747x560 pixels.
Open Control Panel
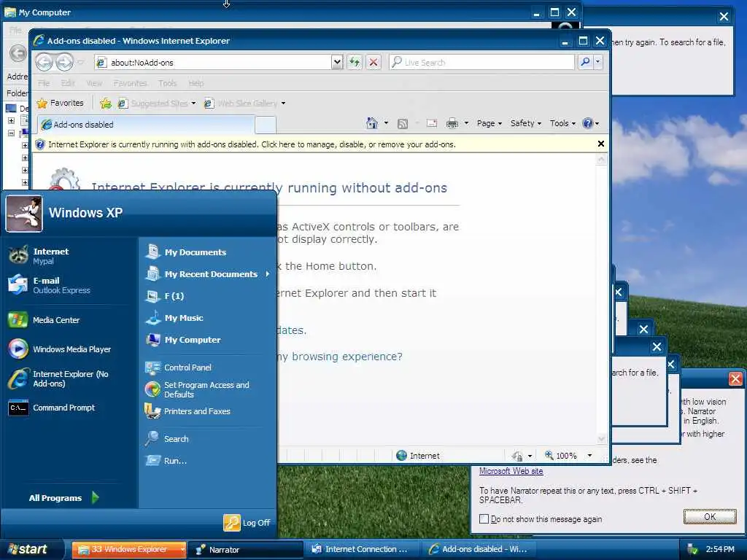point(178,367)
